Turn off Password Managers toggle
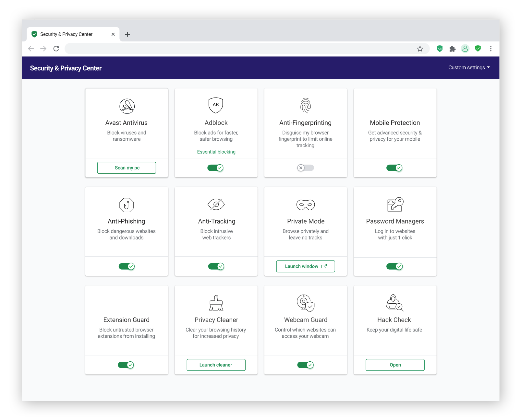521x420 pixels. 394,266
